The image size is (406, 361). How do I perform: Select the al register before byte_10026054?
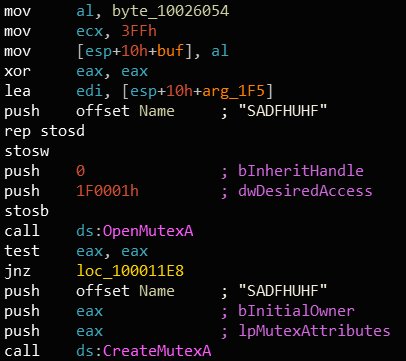(85, 11)
